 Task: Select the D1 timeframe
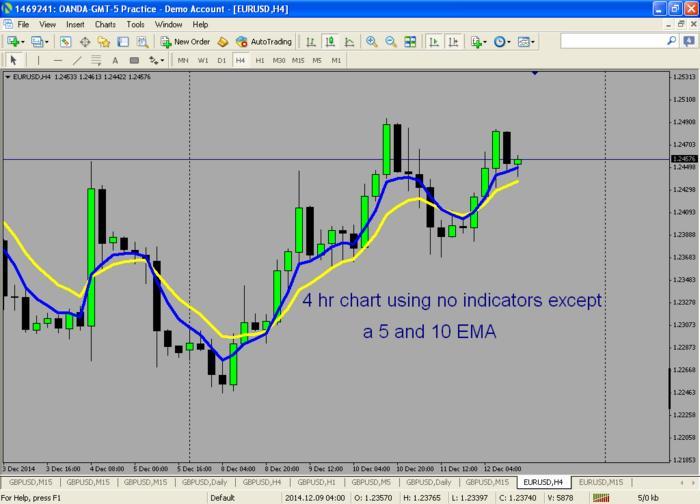221,60
